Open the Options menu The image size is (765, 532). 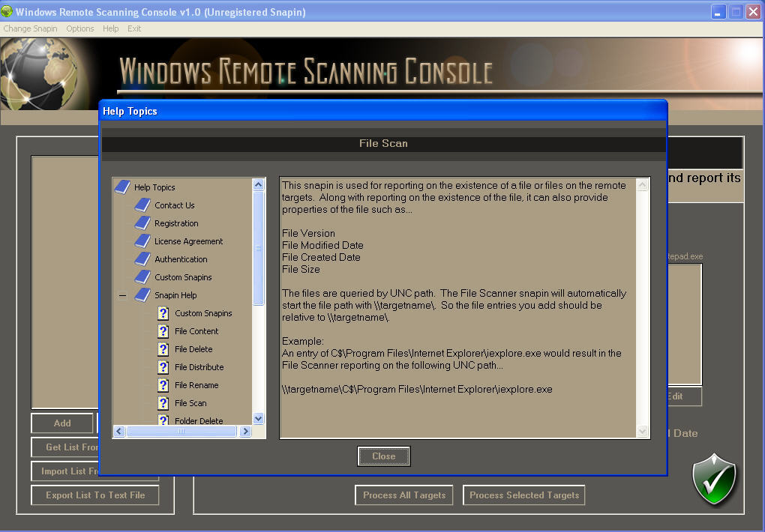[x=79, y=28]
